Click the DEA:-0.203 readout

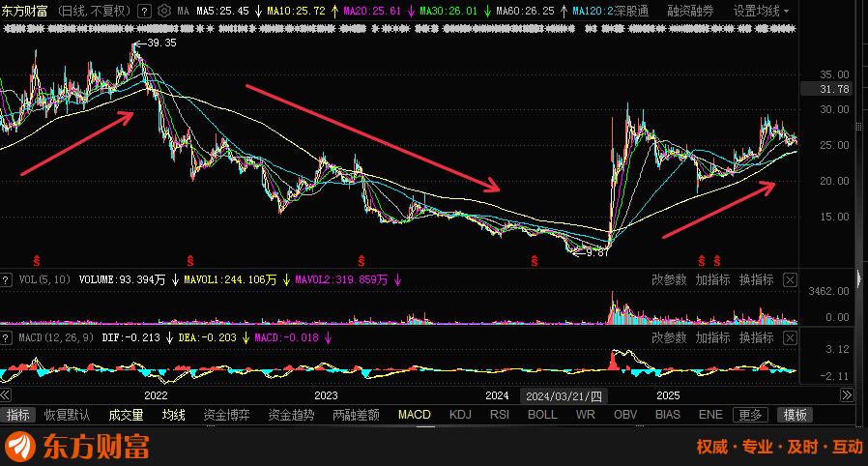207,337
